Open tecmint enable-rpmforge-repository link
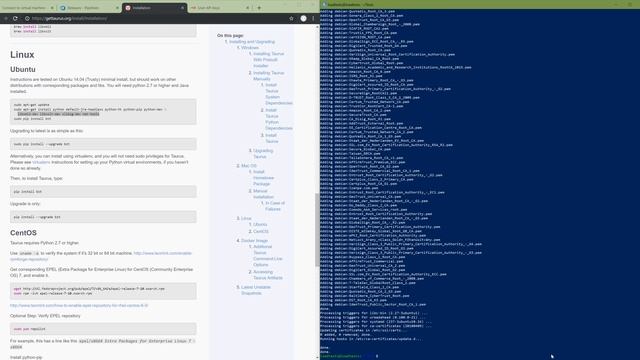Image resolution: width=640 pixels, height=360 pixels. point(101,256)
